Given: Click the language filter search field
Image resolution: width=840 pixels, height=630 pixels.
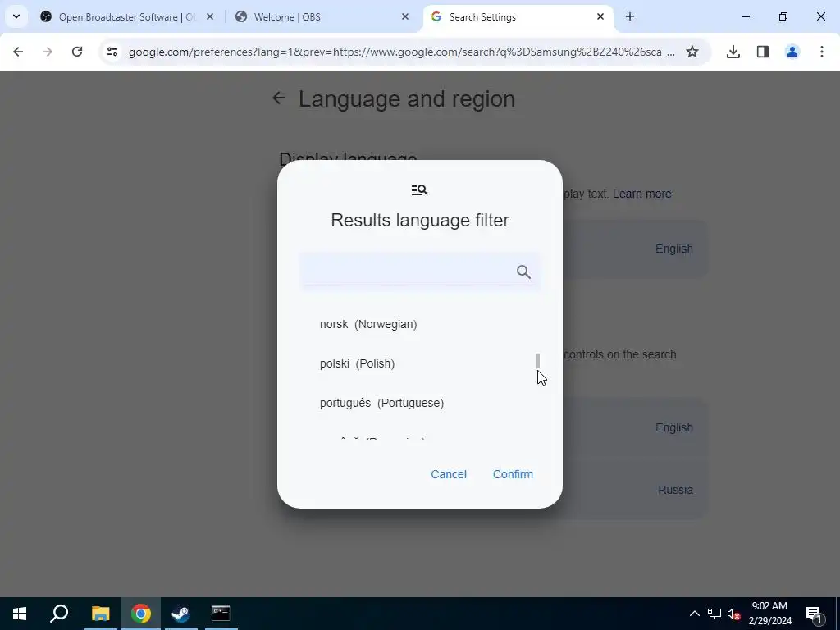Looking at the screenshot, I should coord(419,271).
